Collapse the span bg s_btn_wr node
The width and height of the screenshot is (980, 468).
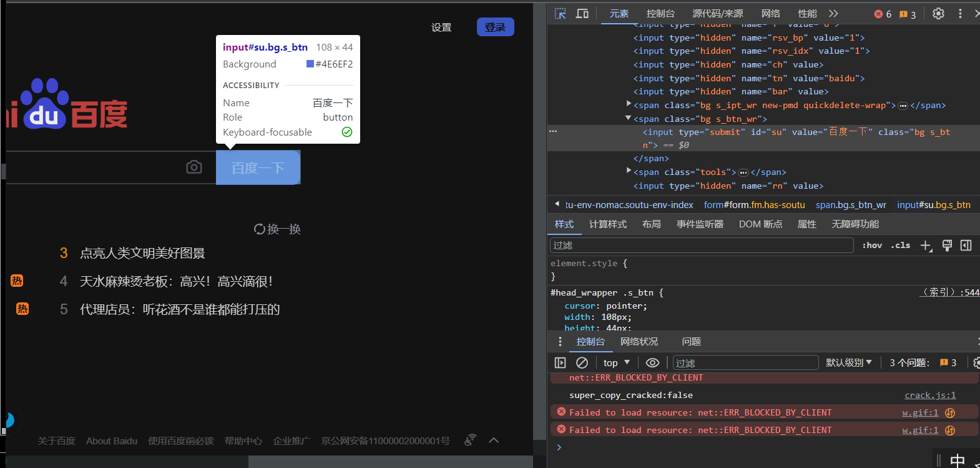point(629,118)
